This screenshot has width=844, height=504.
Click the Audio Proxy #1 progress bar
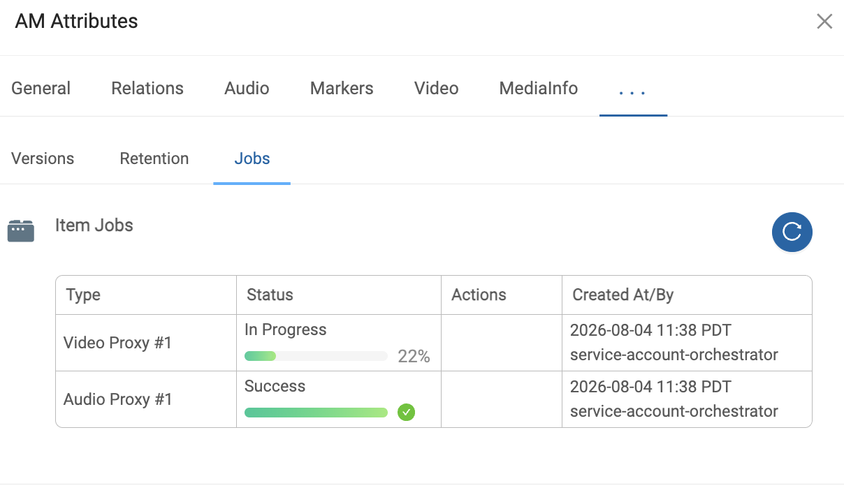[x=316, y=413]
